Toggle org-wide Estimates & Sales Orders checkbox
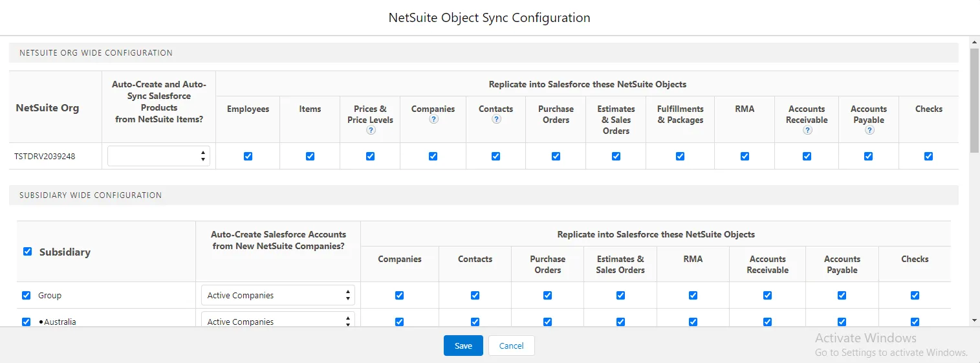 coord(616,156)
